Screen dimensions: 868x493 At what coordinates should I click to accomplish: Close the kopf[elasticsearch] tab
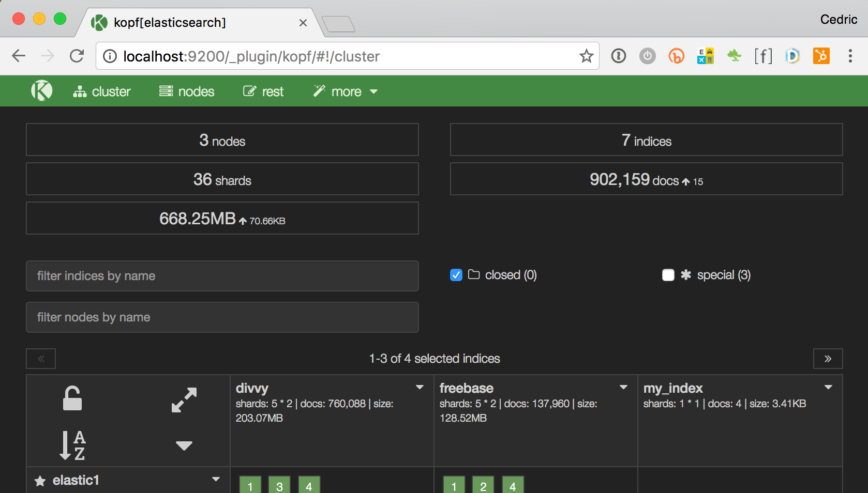pyautogui.click(x=303, y=23)
